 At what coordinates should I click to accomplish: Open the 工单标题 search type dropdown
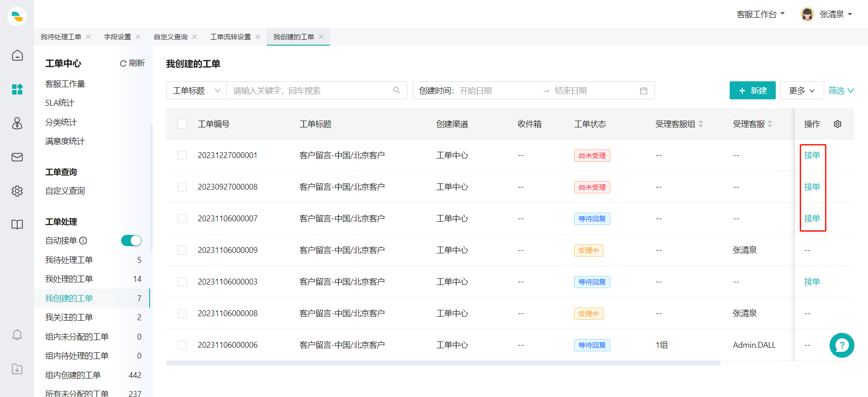point(197,90)
